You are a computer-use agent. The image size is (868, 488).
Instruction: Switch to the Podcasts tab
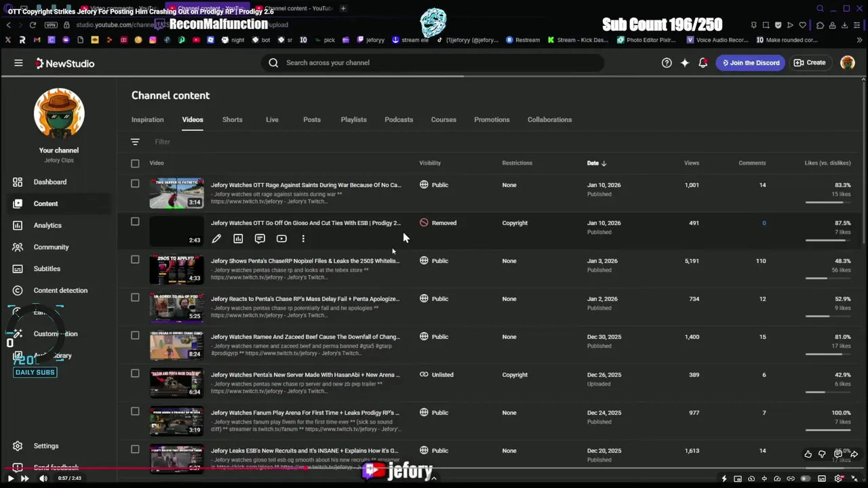click(x=399, y=119)
